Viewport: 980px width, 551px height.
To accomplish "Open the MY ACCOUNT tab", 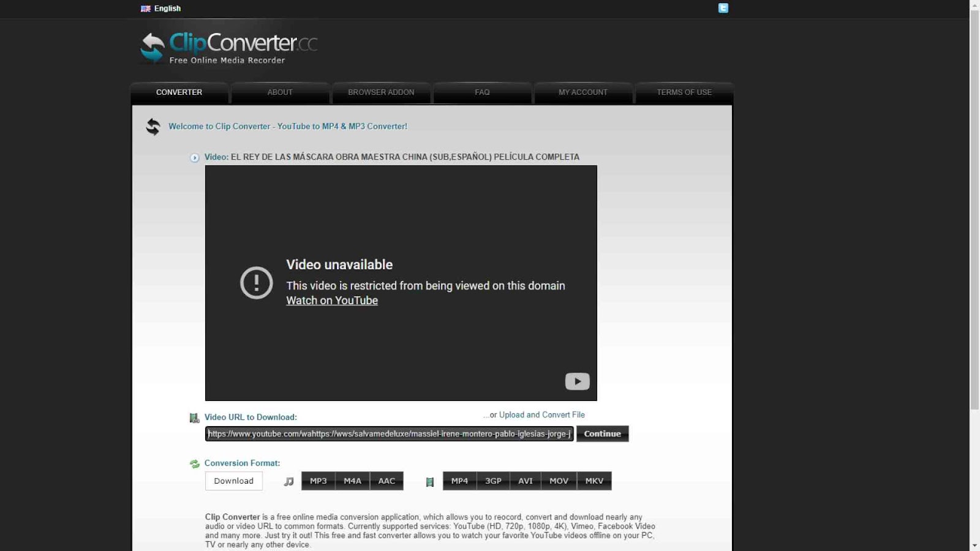I will tap(583, 92).
